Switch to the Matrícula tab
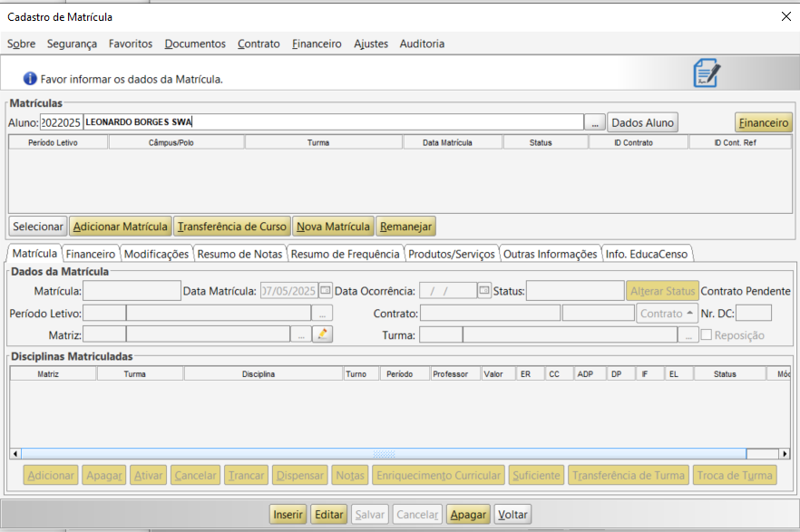Image resolution: width=800 pixels, height=532 pixels. [x=34, y=253]
